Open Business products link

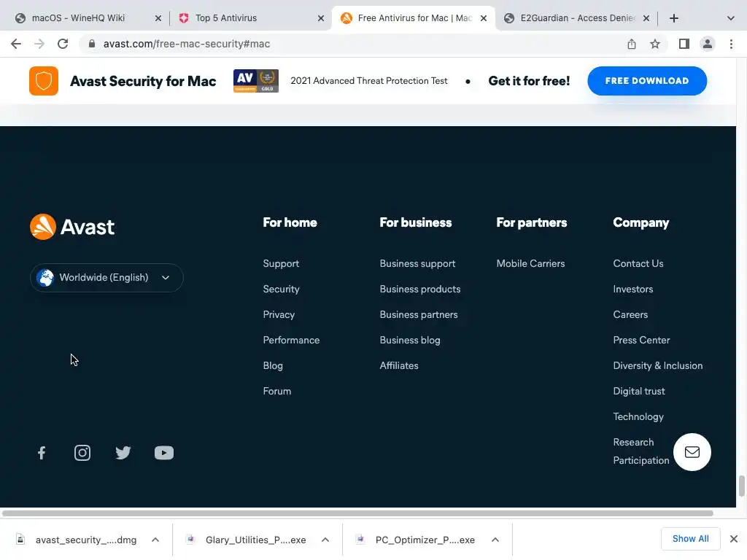click(420, 289)
